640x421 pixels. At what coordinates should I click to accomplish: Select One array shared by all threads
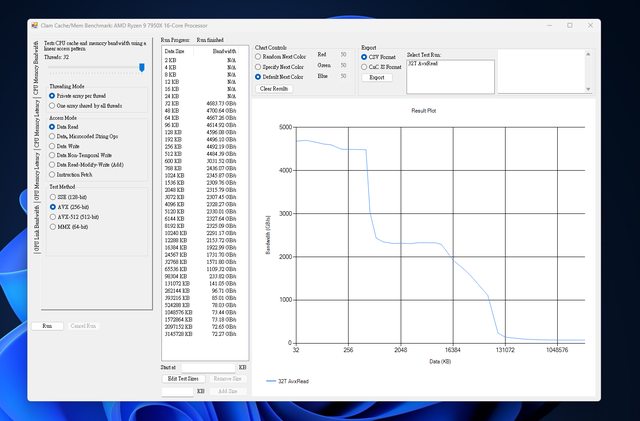(x=52, y=104)
